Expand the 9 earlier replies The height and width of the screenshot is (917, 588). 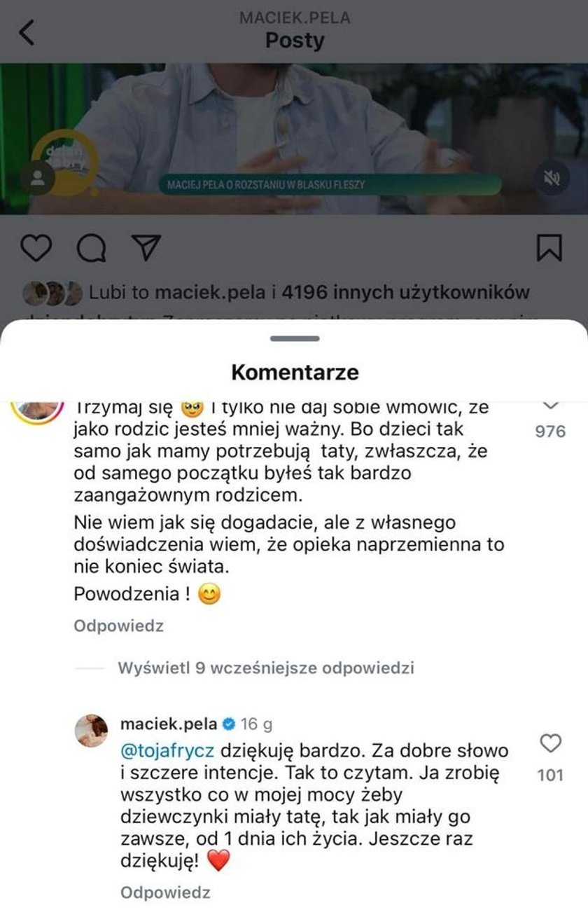pos(266,668)
